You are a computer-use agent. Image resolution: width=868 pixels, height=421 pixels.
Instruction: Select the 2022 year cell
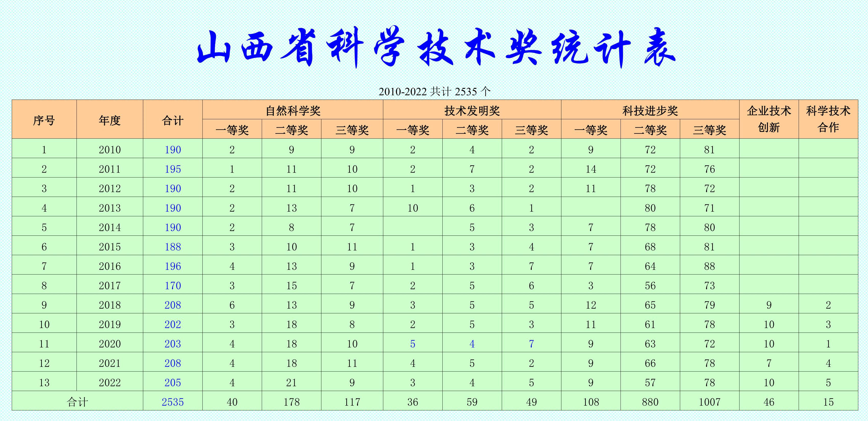(109, 382)
